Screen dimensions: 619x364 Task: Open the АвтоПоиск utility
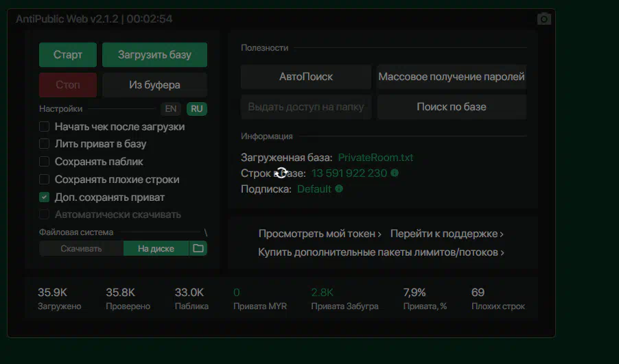pyautogui.click(x=306, y=77)
